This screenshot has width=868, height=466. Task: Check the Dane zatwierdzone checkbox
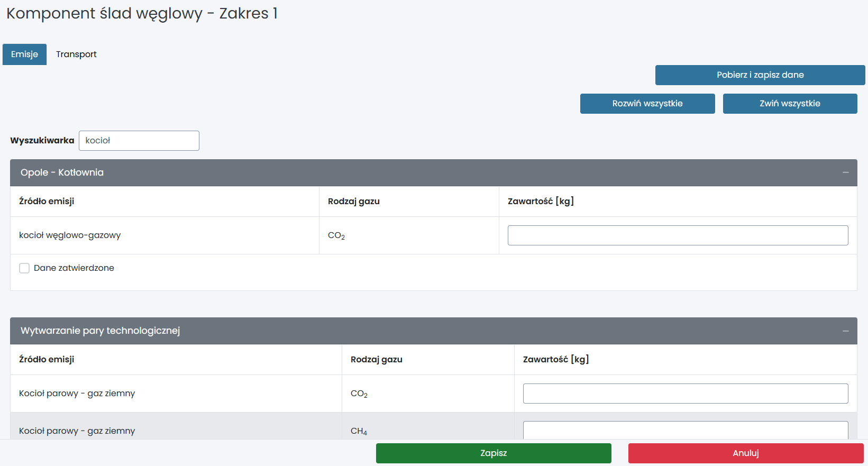[x=24, y=268]
